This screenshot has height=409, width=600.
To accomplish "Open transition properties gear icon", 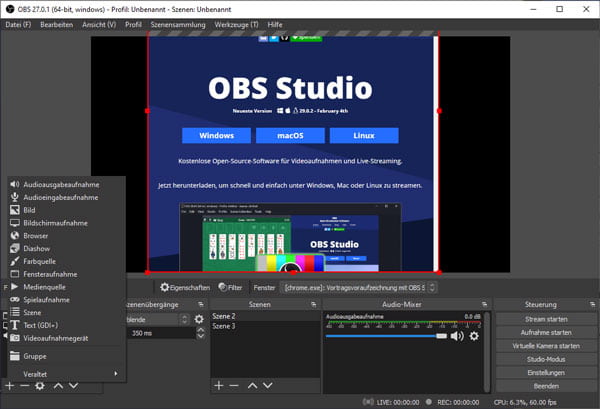I will pyautogui.click(x=199, y=319).
